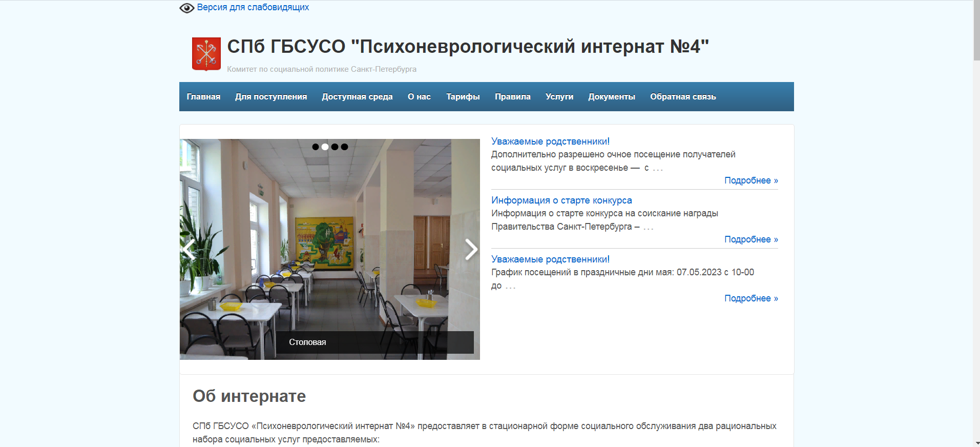Click text 'График посещений в праздничные дни мая'
Image resolution: width=980 pixels, height=447 pixels.
point(582,272)
